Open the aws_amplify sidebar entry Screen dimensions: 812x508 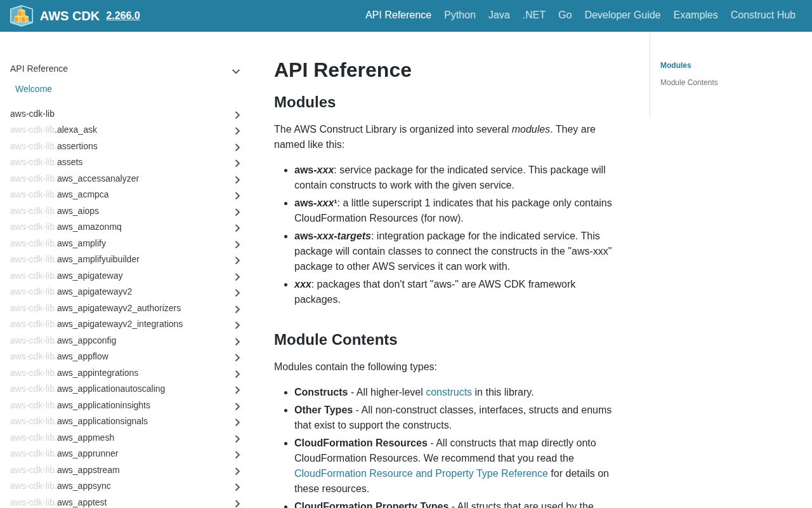[x=58, y=243]
